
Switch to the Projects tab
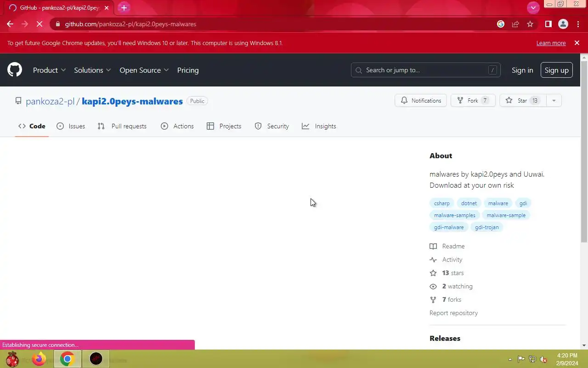224,126
